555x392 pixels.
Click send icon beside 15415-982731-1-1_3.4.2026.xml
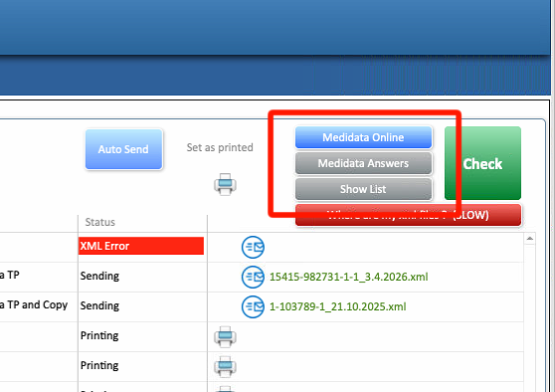click(x=253, y=277)
